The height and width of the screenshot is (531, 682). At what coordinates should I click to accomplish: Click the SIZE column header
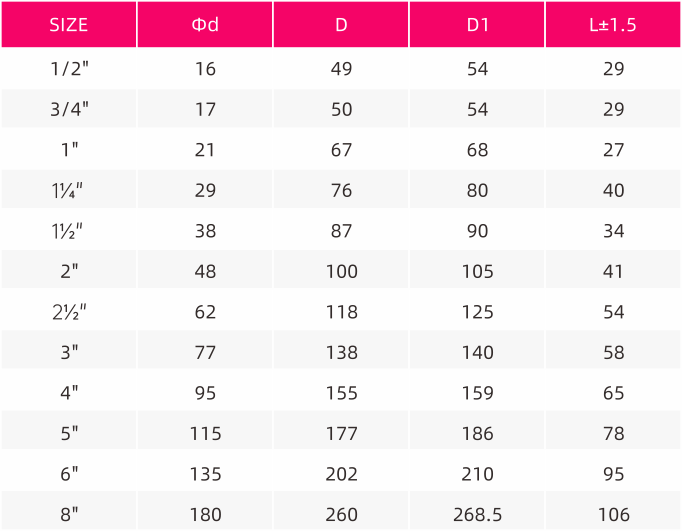click(69, 24)
